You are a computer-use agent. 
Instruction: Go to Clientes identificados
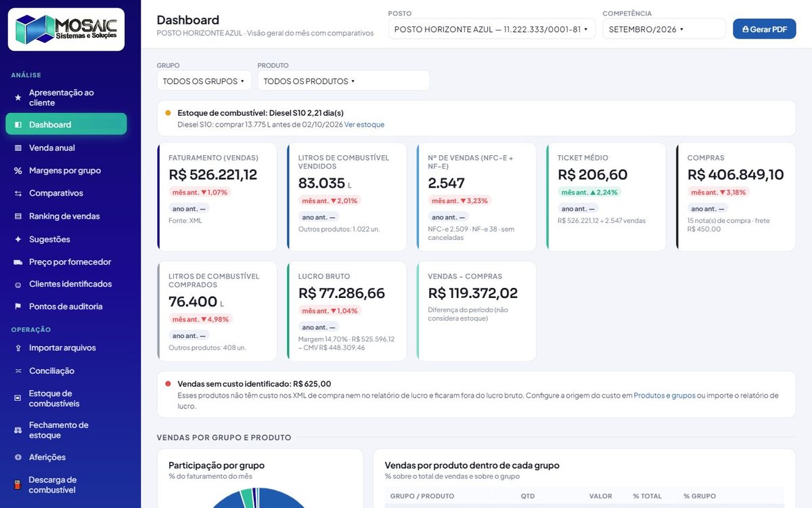[x=66, y=284]
